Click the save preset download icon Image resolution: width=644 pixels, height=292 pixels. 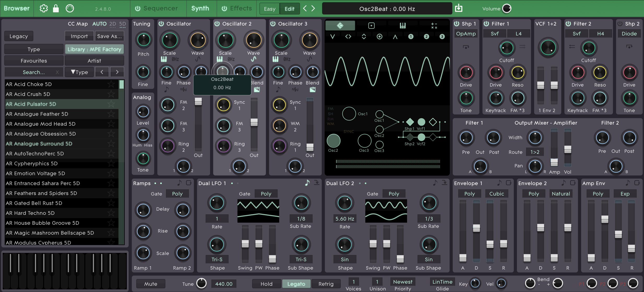[x=458, y=8]
